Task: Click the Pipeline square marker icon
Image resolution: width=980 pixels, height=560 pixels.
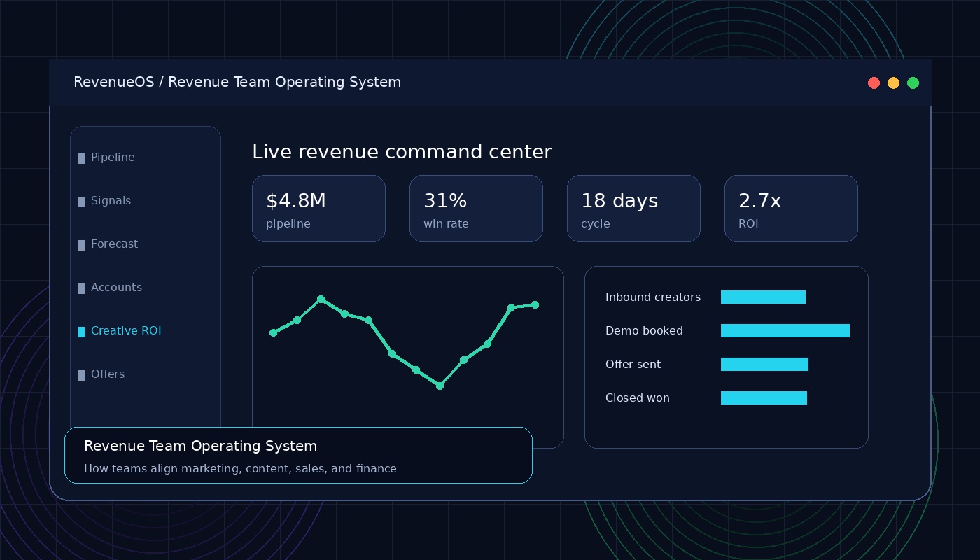Action: pos(81,159)
